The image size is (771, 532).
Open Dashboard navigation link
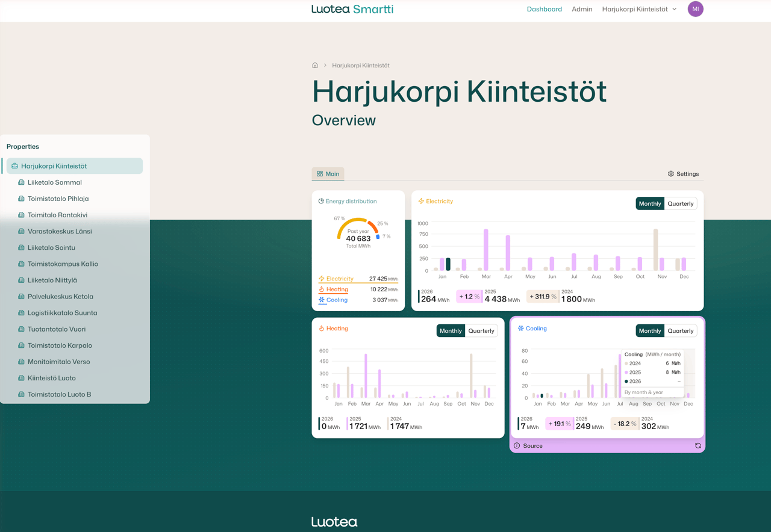(x=544, y=9)
